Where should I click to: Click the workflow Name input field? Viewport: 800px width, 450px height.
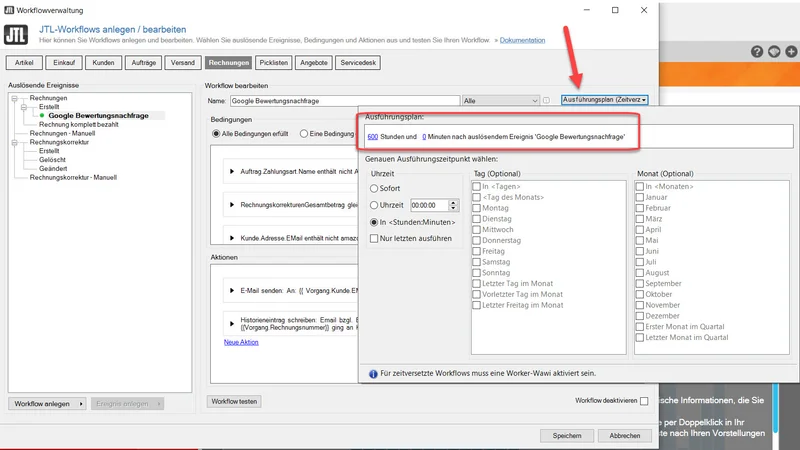[345, 101]
